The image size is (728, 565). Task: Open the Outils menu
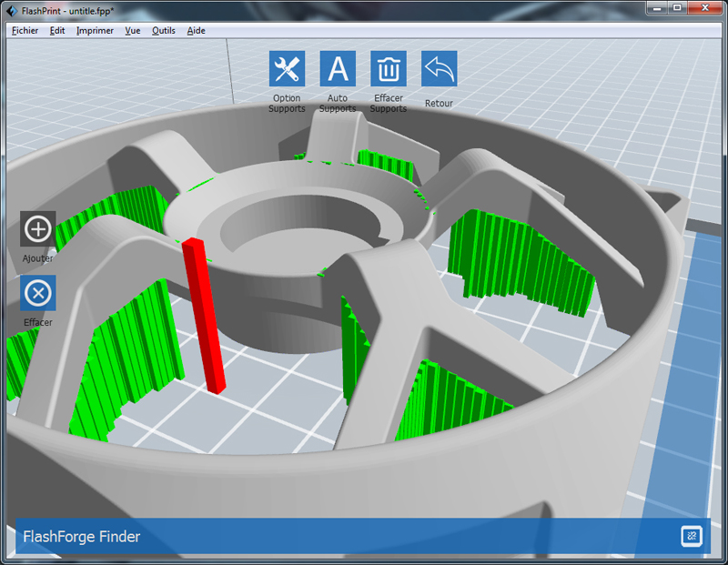164,31
